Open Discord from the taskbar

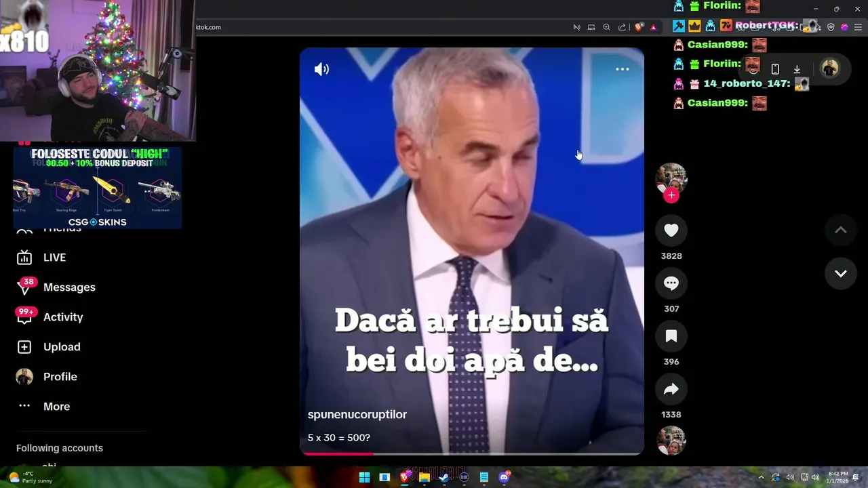click(504, 477)
